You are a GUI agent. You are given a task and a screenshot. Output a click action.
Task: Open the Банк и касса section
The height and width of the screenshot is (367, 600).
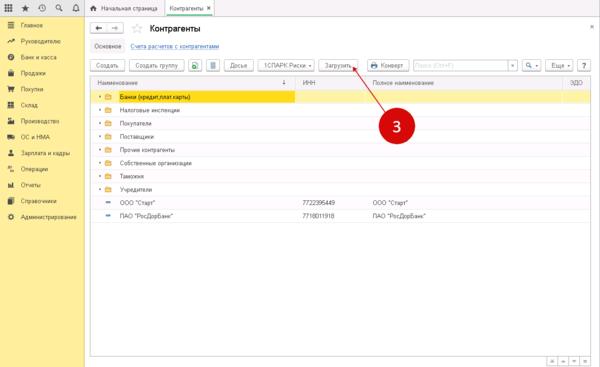click(x=38, y=57)
